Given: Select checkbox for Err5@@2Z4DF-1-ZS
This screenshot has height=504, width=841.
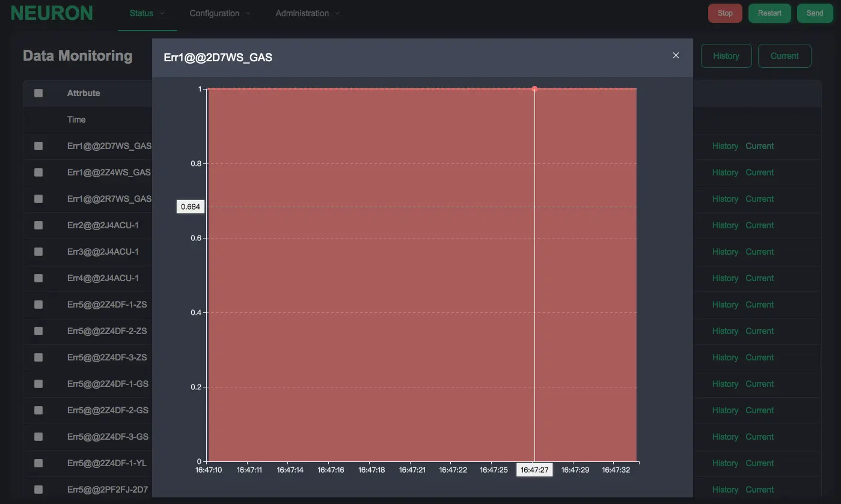Looking at the screenshot, I should [38, 305].
